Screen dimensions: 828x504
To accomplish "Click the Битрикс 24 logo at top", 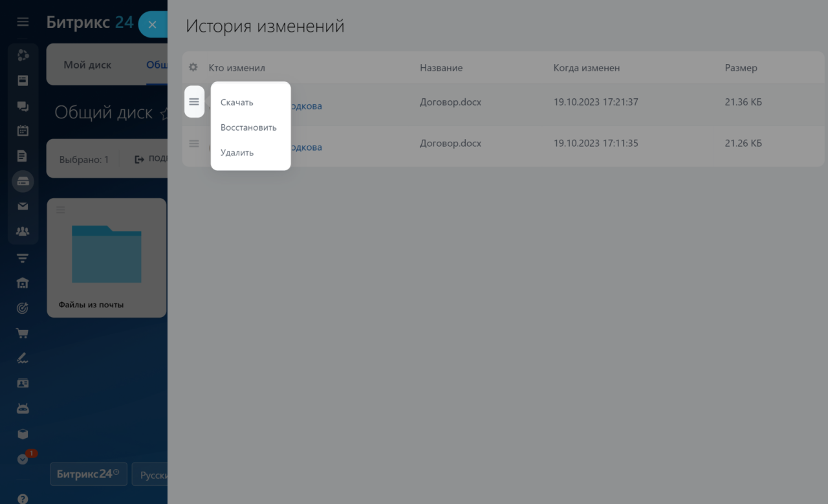I will 90,22.
